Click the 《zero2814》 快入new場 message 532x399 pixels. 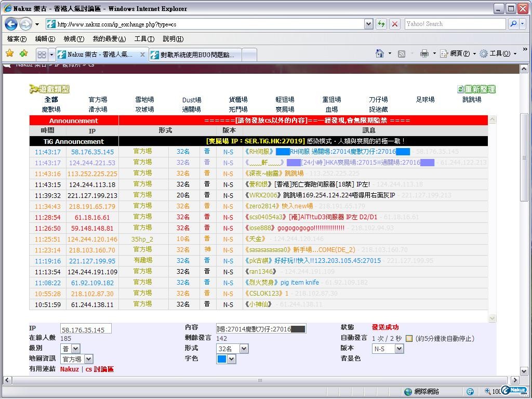coord(278,206)
